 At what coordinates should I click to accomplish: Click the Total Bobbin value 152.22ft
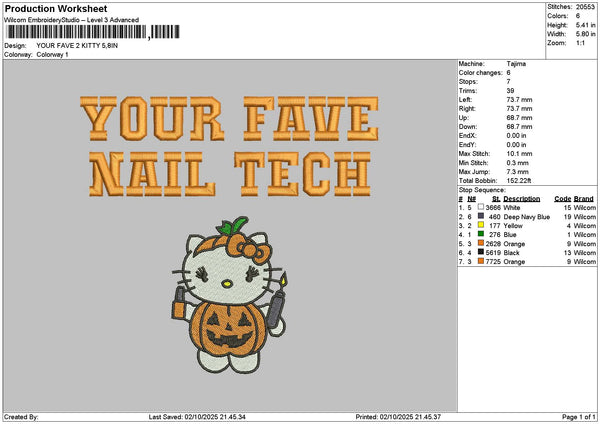(518, 181)
